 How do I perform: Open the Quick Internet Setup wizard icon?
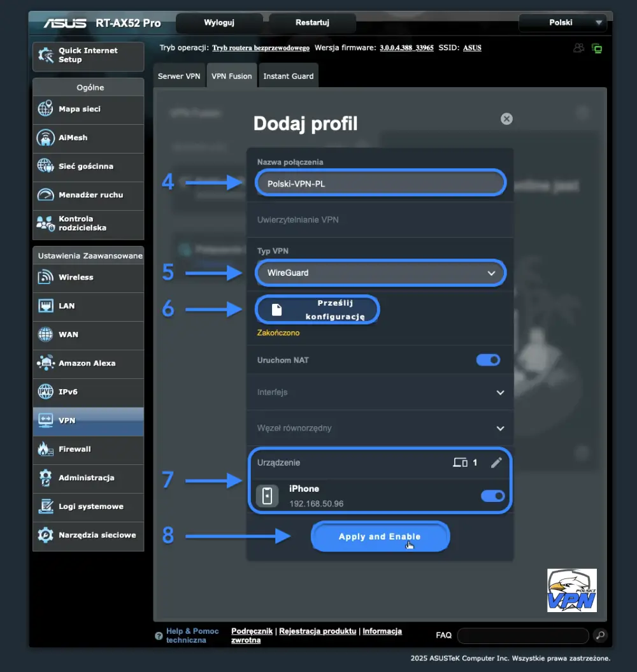pyautogui.click(x=45, y=56)
